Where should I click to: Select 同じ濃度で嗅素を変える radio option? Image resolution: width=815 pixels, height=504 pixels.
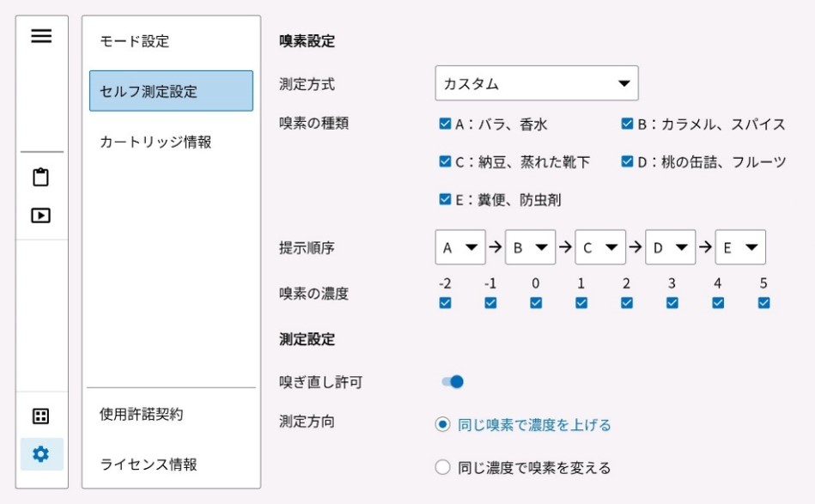tap(443, 468)
